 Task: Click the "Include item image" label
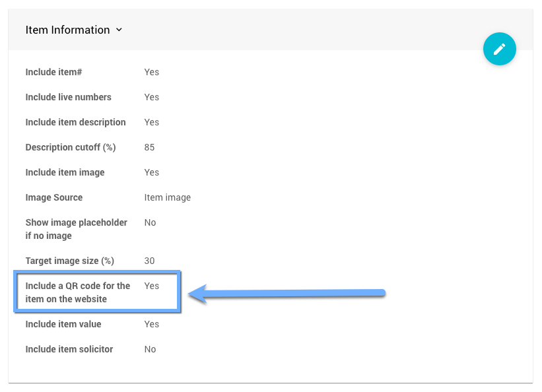point(65,172)
